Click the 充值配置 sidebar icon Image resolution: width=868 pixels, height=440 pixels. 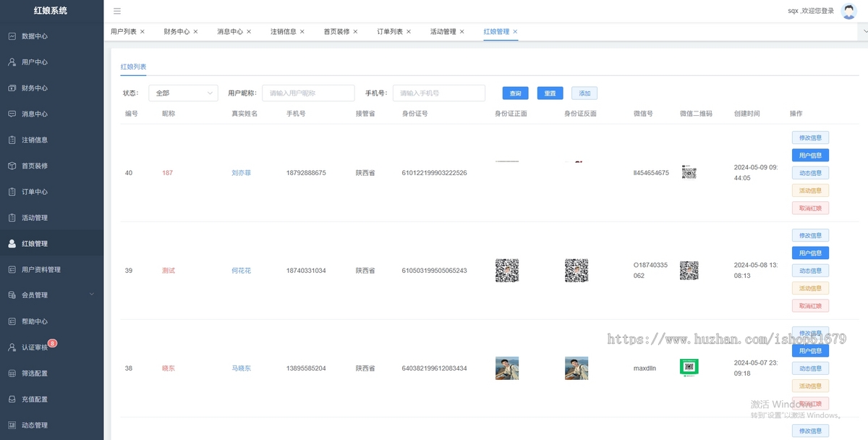[12, 399]
